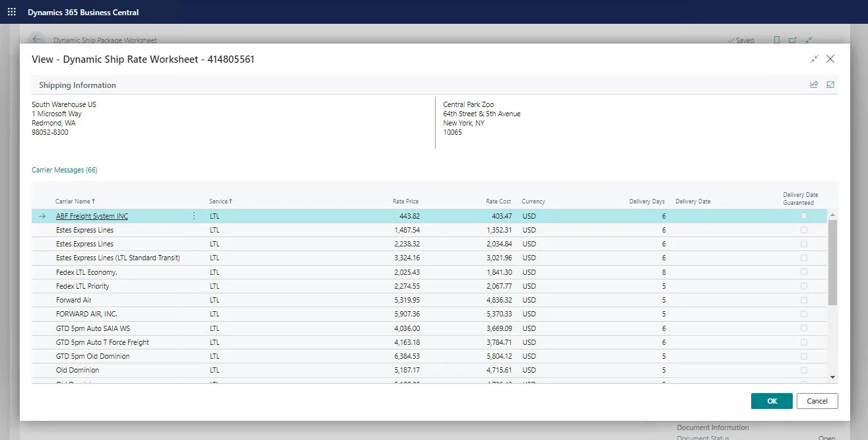Collapse the dialog using the shrink arrows icon

point(814,59)
